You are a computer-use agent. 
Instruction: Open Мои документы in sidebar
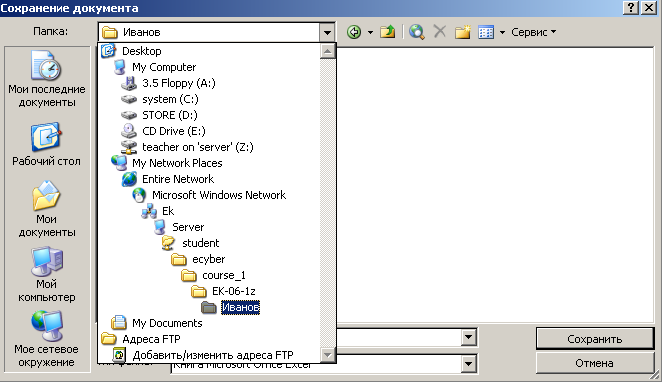coord(46,209)
